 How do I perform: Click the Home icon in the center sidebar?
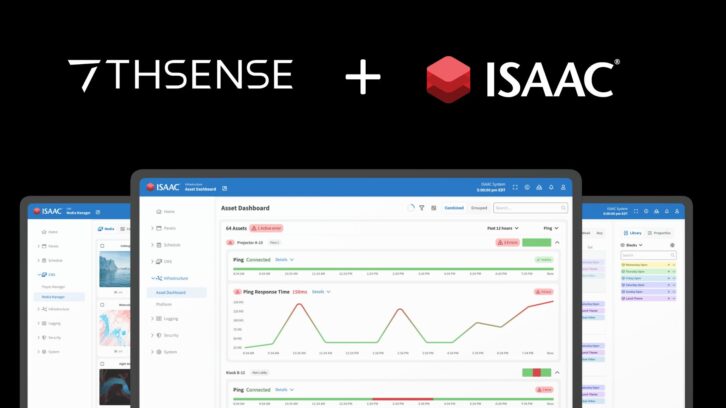click(155, 212)
